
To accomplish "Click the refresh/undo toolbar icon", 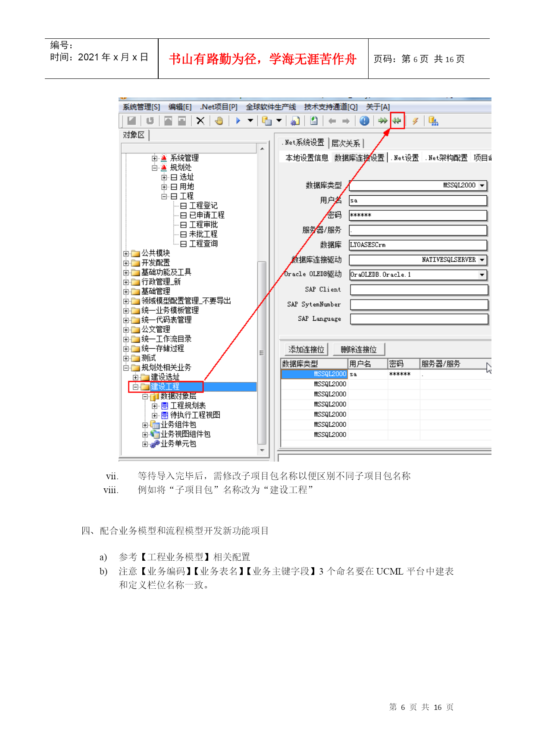I will [x=150, y=121].
